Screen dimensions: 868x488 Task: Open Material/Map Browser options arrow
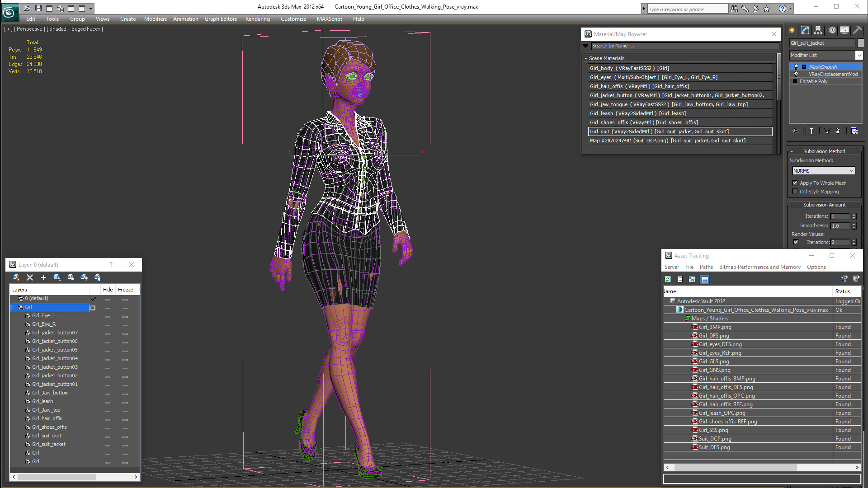(586, 46)
